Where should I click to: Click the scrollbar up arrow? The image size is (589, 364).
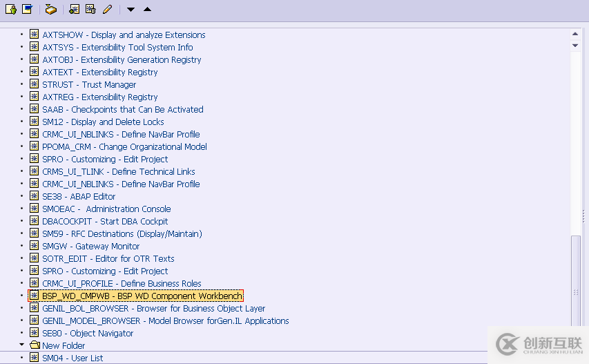pos(575,34)
